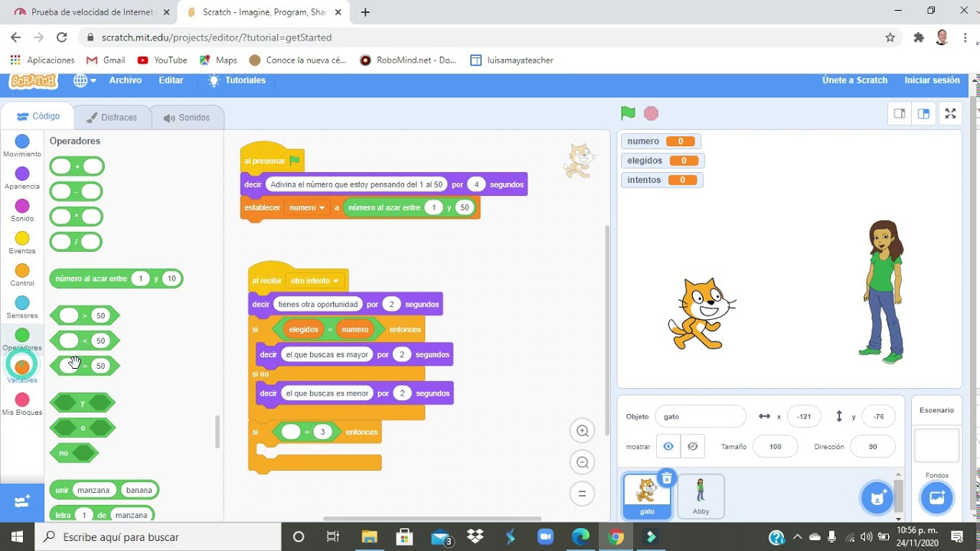The image size is (980, 551).
Task: Click Iniciar sesión link
Action: point(932,80)
